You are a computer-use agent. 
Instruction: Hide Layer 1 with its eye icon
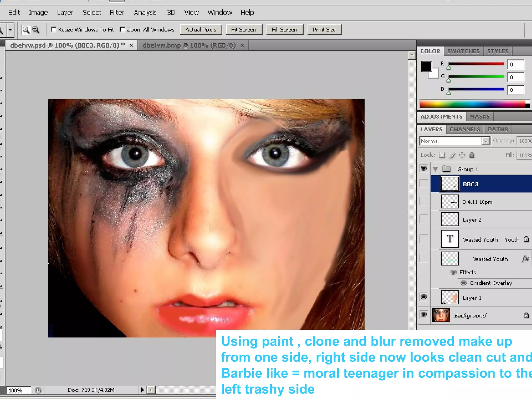click(424, 297)
